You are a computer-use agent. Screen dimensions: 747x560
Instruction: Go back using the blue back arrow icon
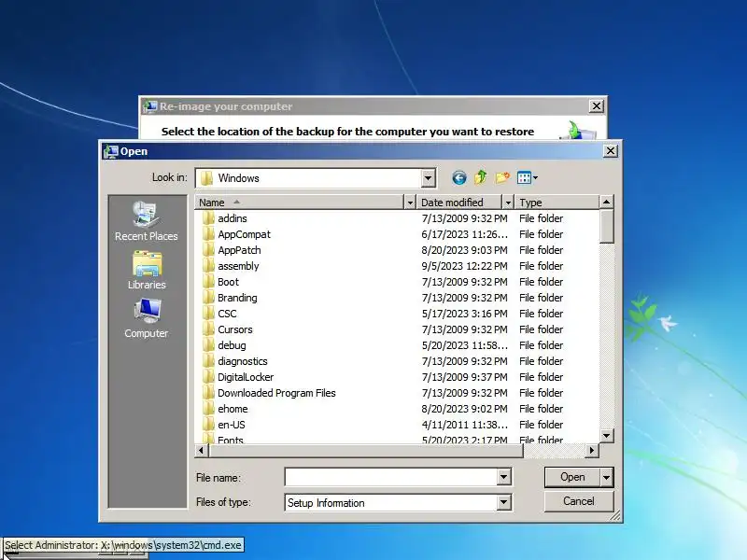click(458, 178)
